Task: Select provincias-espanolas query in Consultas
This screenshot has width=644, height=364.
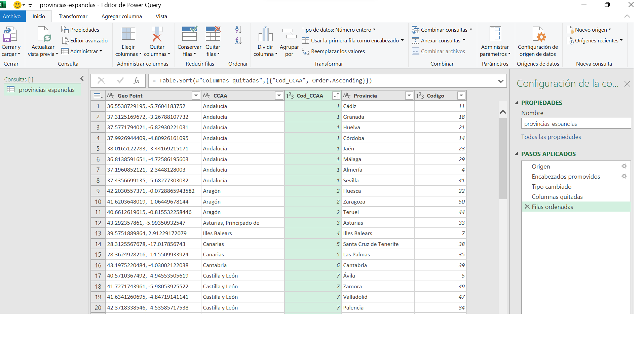Action: (x=43, y=89)
